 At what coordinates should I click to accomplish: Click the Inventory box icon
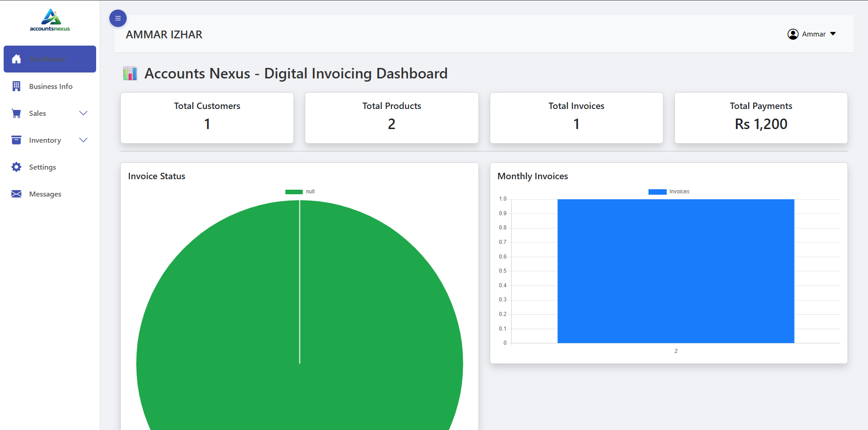point(16,140)
